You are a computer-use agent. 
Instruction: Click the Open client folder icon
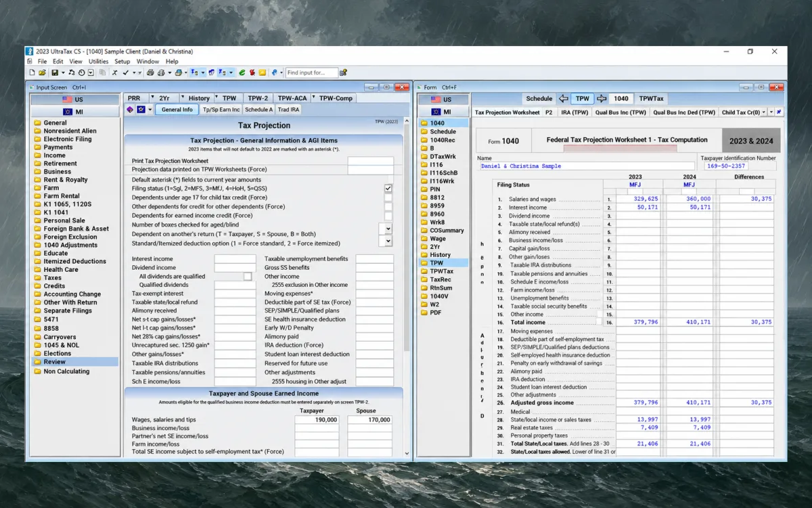[42, 72]
